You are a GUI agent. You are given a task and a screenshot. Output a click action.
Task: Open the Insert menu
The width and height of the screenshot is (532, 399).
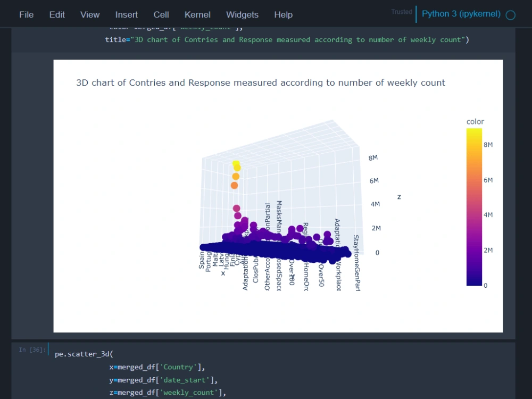(x=126, y=15)
